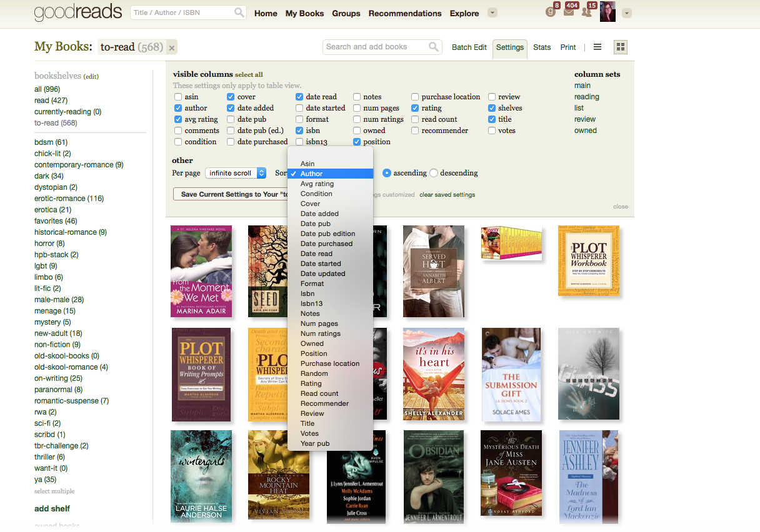Switch to table list view icon
Image resolution: width=760 pixels, height=532 pixels.
click(x=597, y=47)
